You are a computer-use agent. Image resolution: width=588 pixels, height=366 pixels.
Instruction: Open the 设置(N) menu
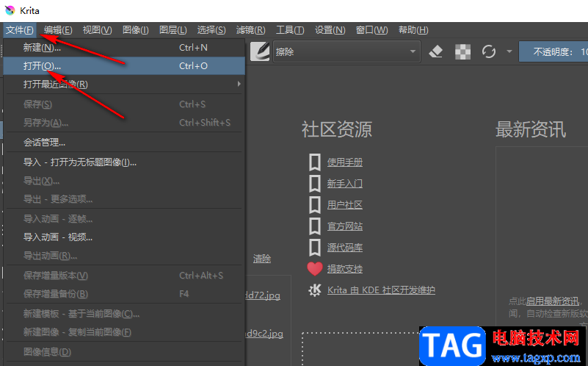click(x=330, y=30)
